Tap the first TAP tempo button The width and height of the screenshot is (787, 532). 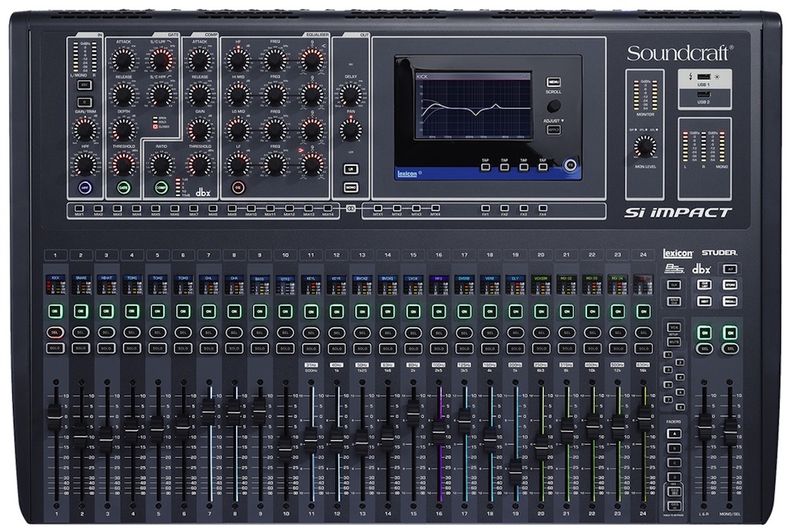tap(486, 167)
